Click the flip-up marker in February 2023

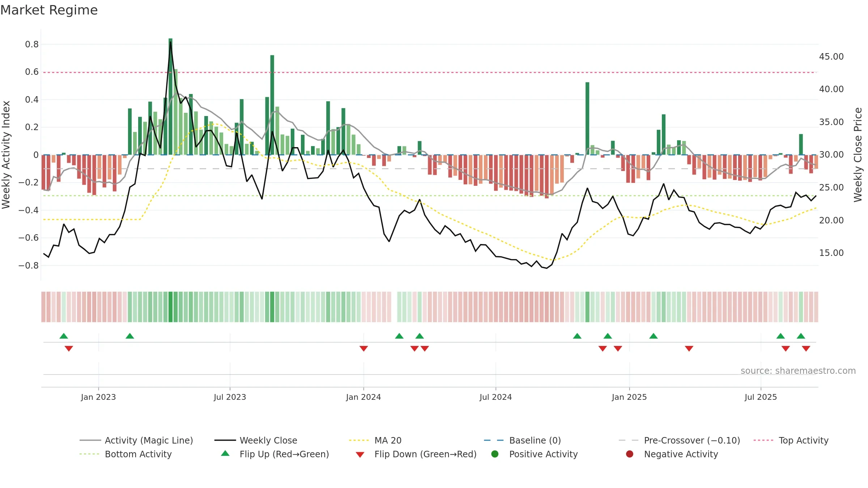[x=130, y=336]
